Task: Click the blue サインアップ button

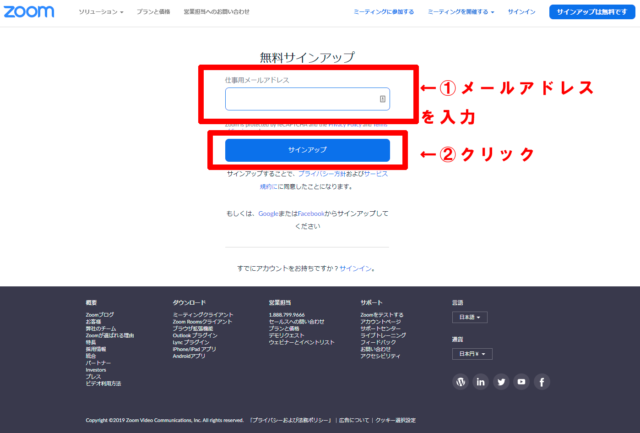Action: click(x=307, y=150)
